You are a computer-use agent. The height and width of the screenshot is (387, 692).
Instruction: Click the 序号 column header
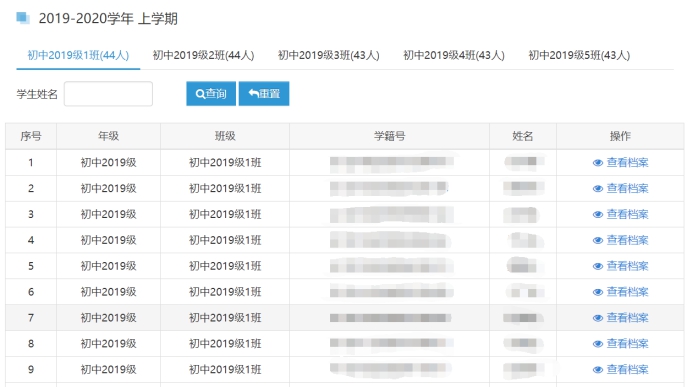[31, 136]
